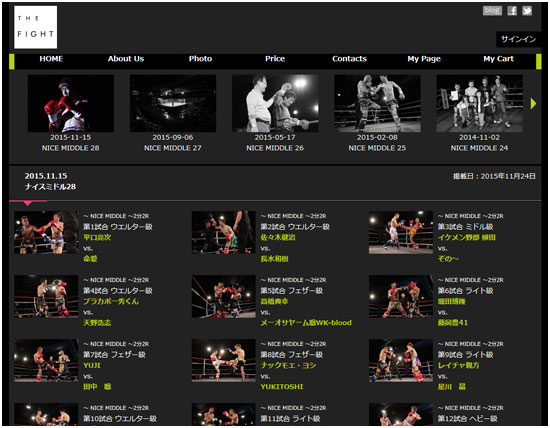Click fighter name YUKITOSHI
Image resolution: width=550 pixels, height=428 pixels.
(x=282, y=387)
